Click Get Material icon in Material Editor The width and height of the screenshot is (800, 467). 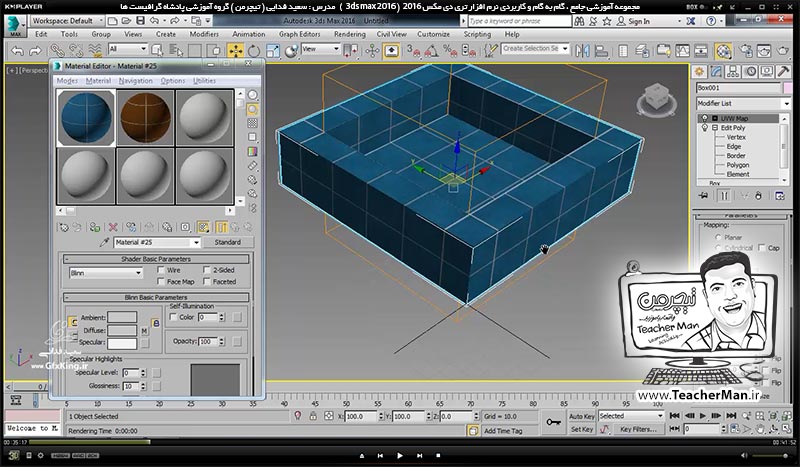(64, 227)
